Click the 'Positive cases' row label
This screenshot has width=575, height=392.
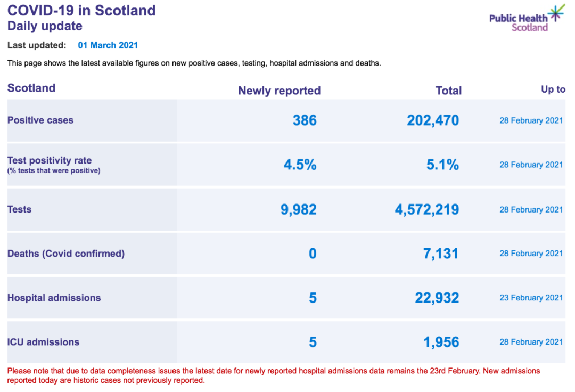pyautogui.click(x=40, y=120)
